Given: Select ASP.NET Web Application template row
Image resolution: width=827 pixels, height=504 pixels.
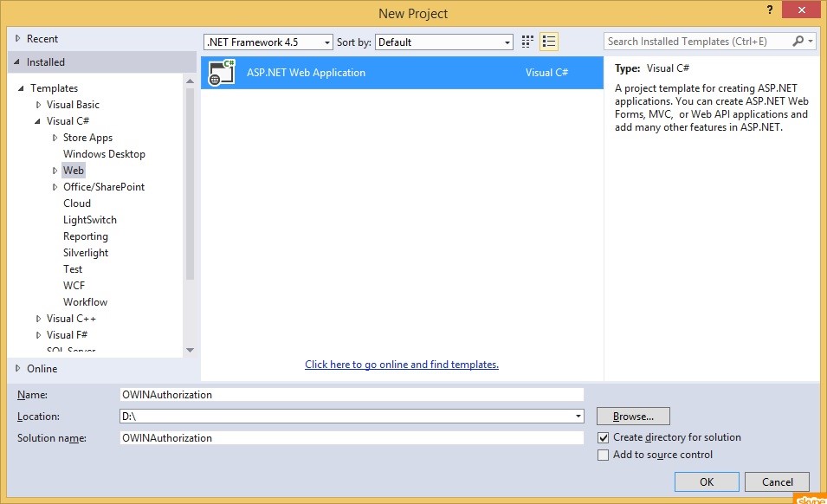Looking at the screenshot, I should tap(403, 73).
